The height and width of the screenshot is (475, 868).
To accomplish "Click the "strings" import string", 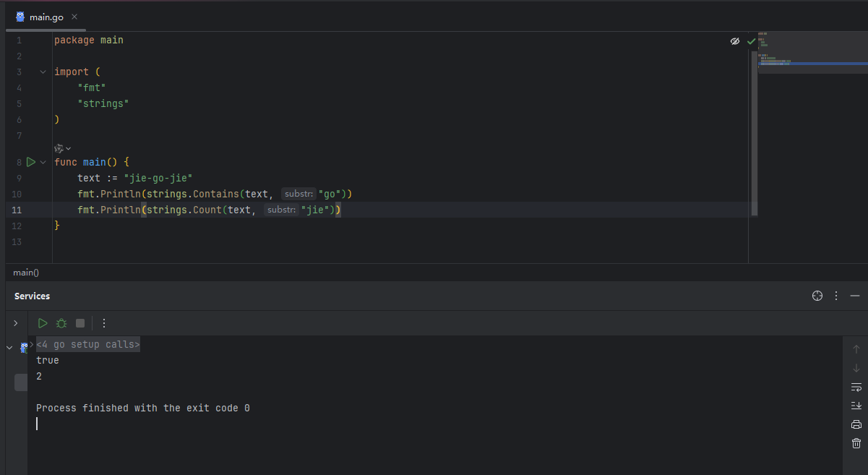I will pyautogui.click(x=103, y=104).
